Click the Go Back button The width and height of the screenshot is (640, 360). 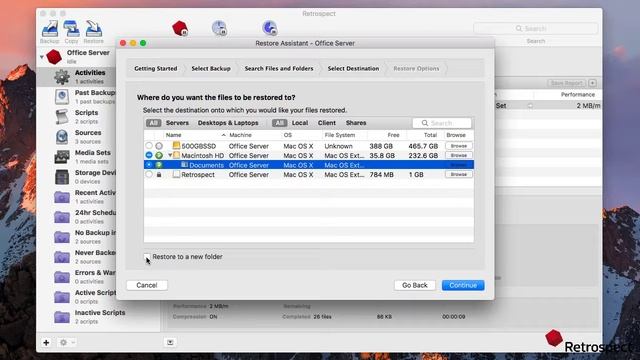pos(415,285)
